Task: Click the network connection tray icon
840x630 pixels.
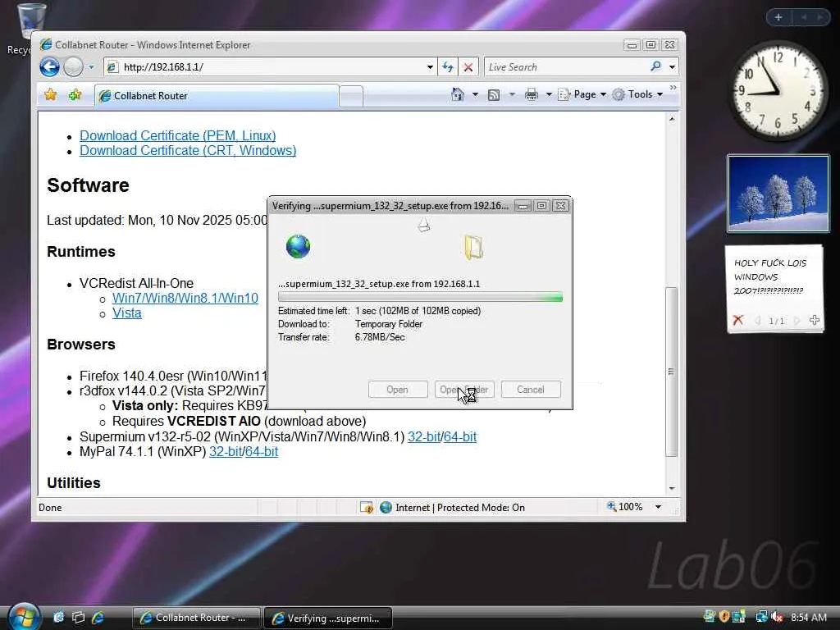Action: (761, 617)
